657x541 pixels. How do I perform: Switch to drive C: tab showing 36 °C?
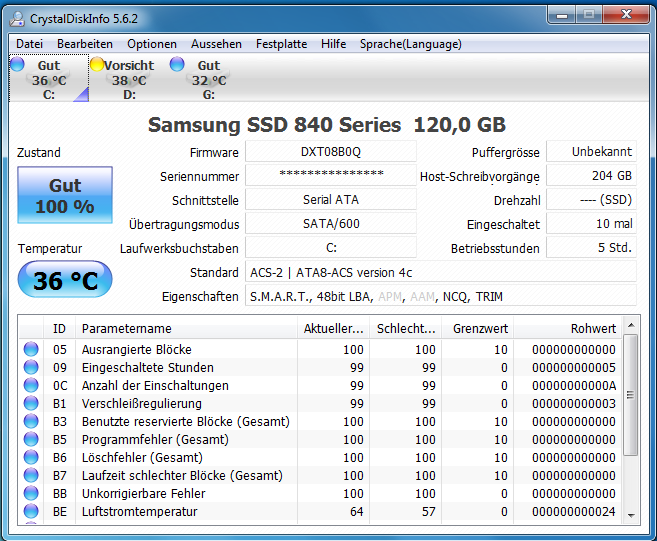click(49, 78)
